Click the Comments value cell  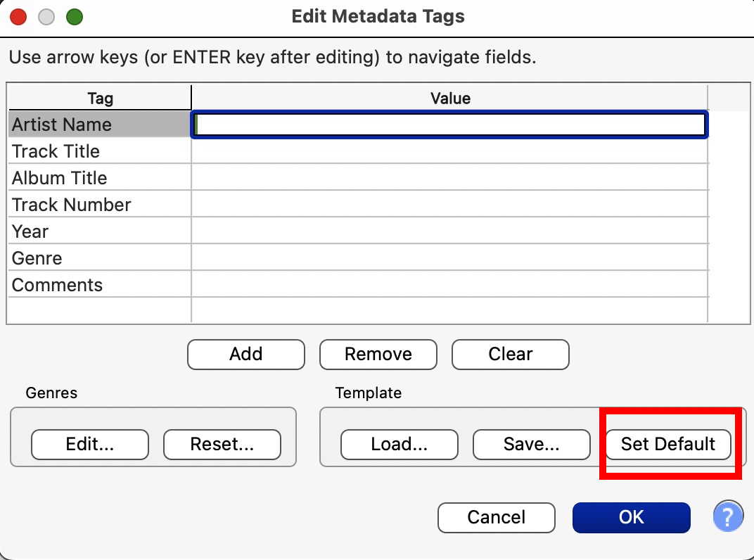pyautogui.click(x=449, y=285)
